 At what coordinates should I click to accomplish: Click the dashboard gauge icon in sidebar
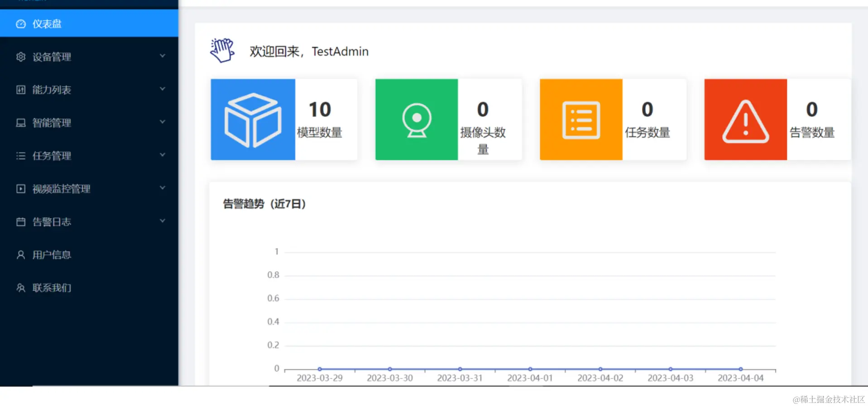pyautogui.click(x=21, y=24)
